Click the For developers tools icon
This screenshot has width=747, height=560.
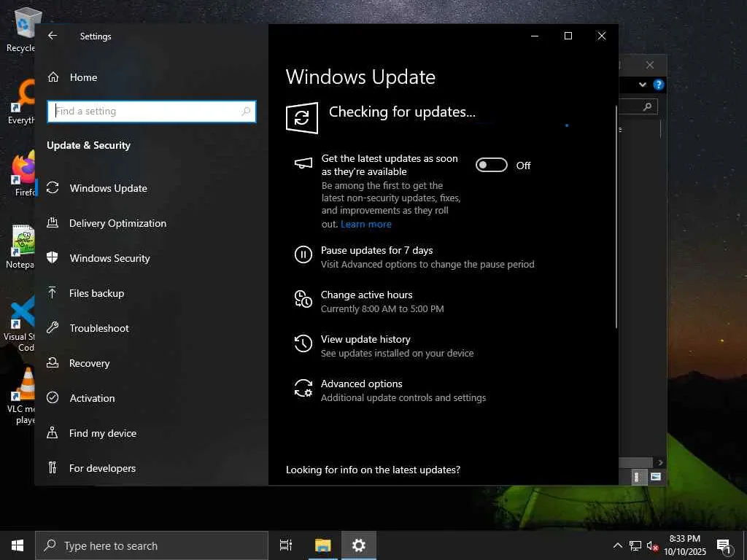[x=53, y=467]
